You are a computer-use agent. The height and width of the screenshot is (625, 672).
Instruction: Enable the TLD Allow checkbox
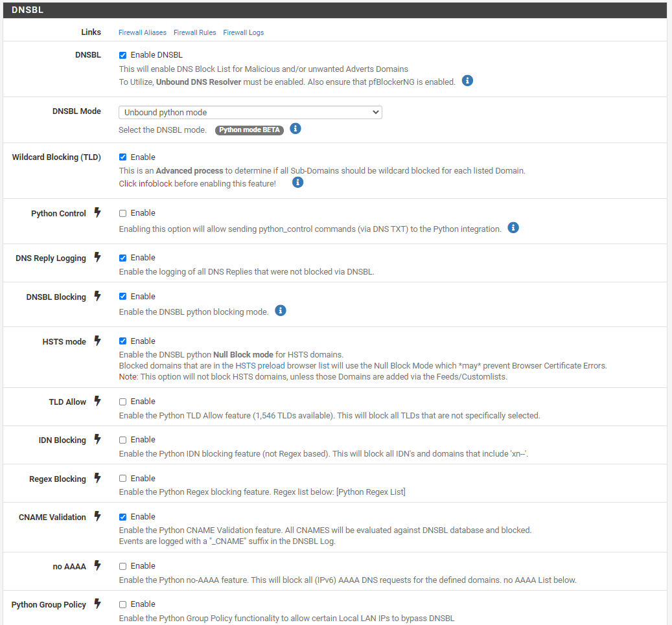123,402
